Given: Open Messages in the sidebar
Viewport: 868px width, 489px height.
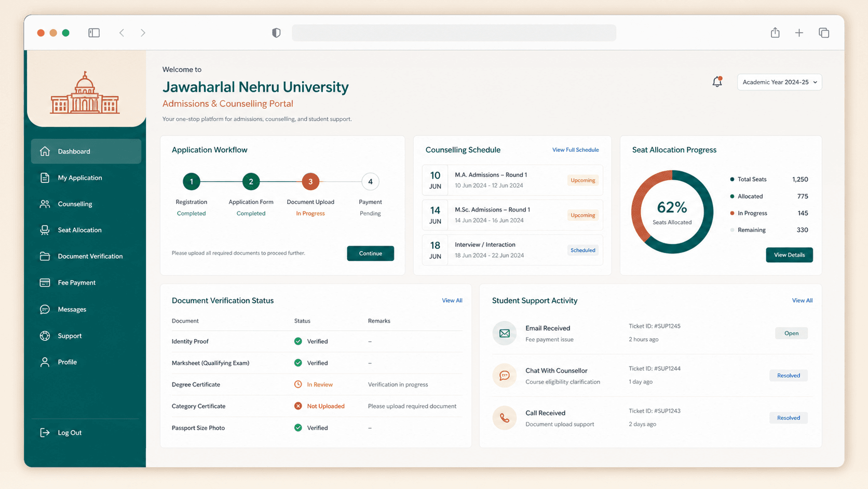Looking at the screenshot, I should click(86, 309).
